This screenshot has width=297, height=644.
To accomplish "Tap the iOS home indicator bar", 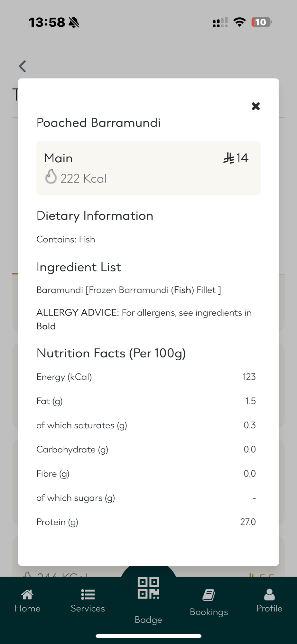I will coord(148,636).
